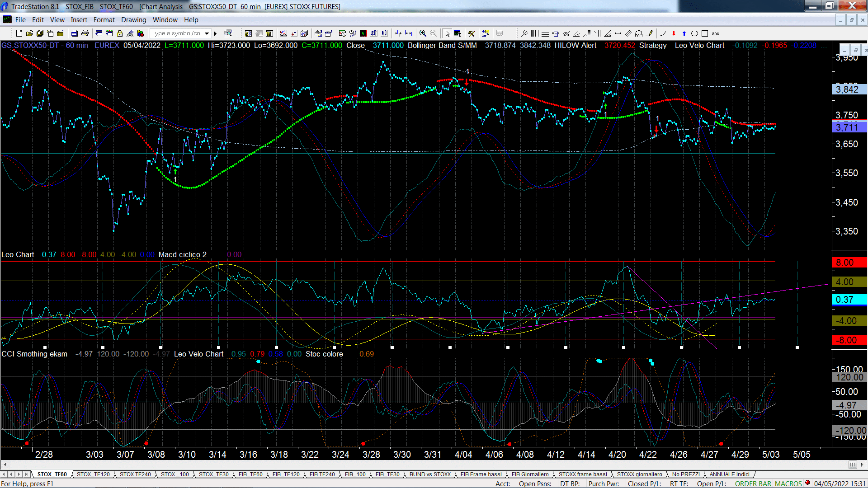Select the rectangle drawing tool
The height and width of the screenshot is (488, 868).
pos(704,33)
